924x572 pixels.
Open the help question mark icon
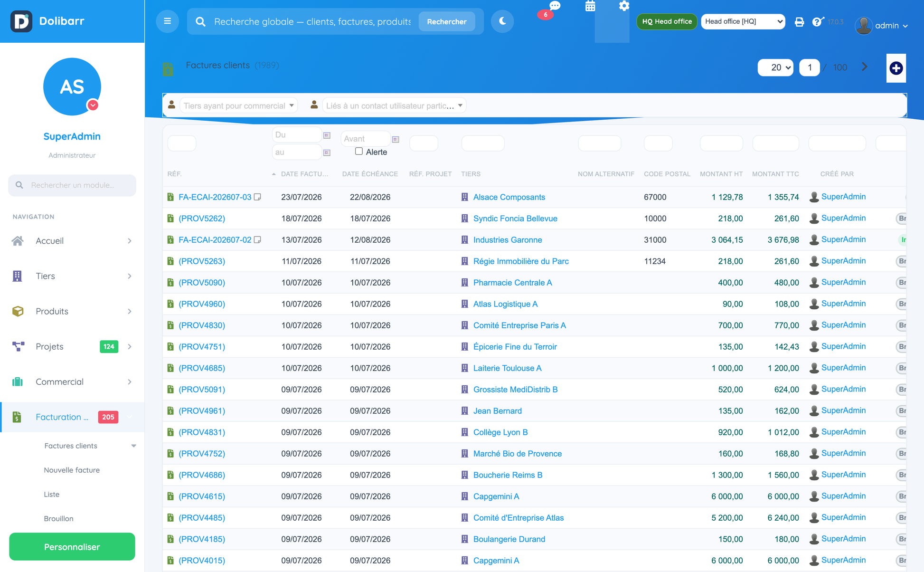[818, 22]
